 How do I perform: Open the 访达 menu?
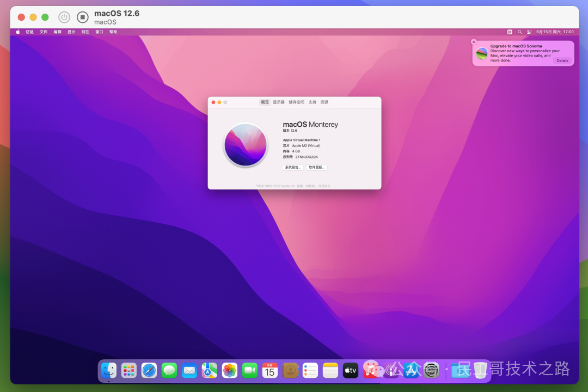(x=29, y=32)
